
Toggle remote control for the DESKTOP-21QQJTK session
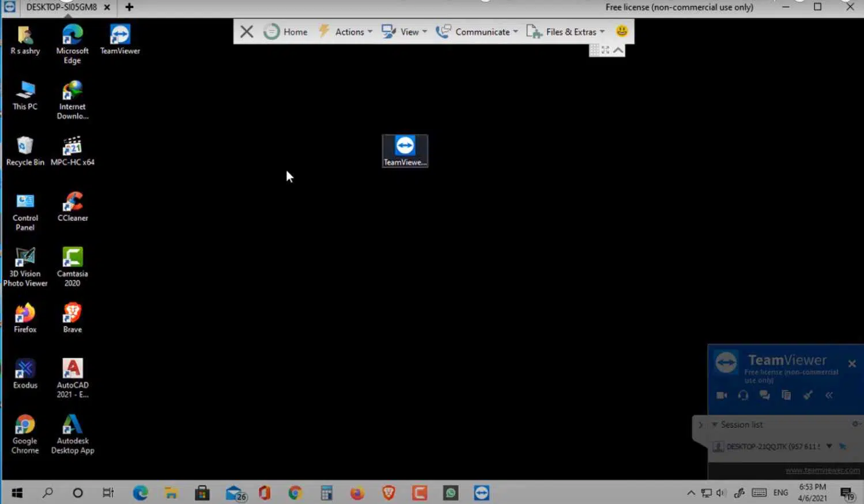843,446
